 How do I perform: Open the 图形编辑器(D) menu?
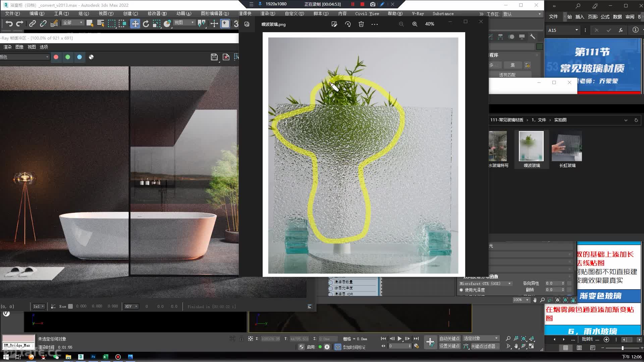215,13
